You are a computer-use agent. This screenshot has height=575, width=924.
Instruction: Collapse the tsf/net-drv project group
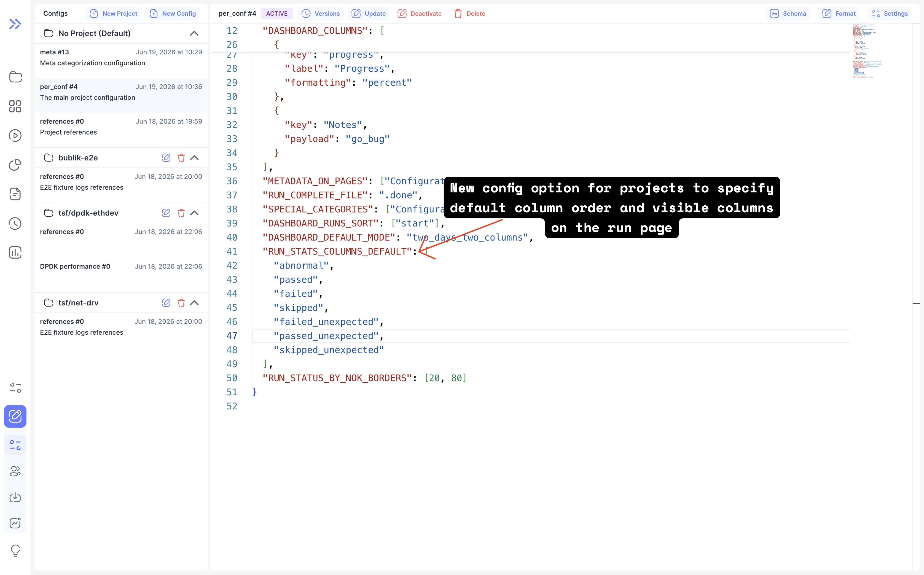(194, 303)
